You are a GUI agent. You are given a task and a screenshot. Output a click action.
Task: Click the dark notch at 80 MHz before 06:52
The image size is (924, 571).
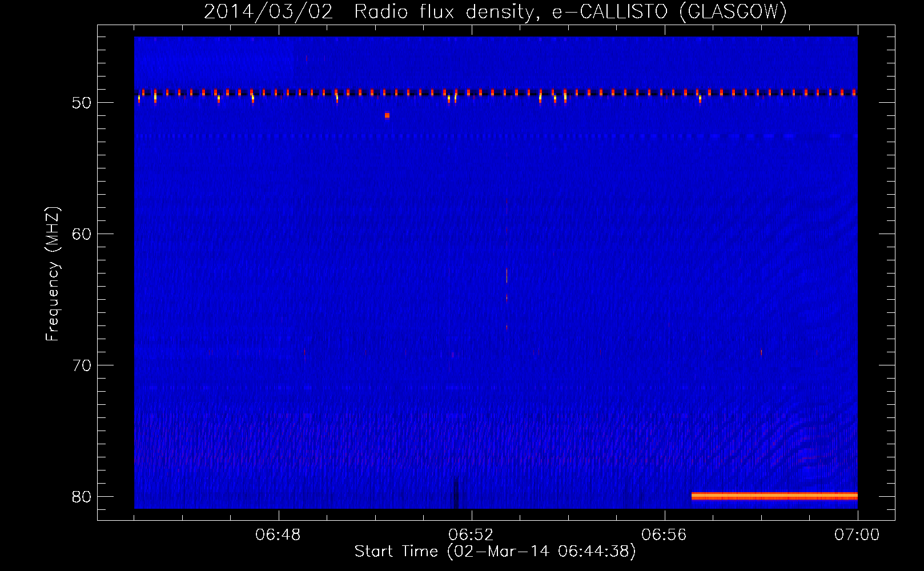[456, 492]
